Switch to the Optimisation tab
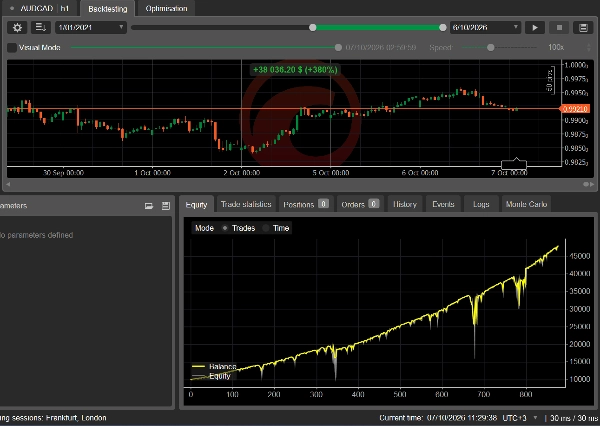 (x=166, y=8)
